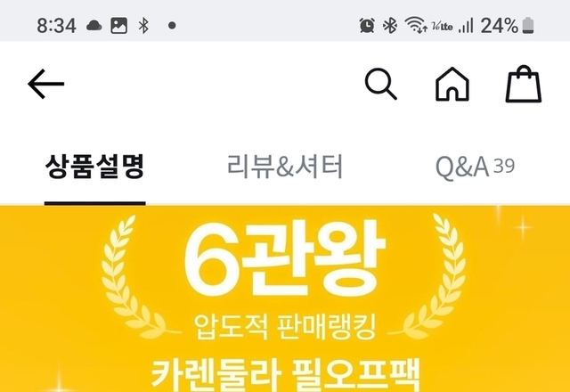Screen dimensions: 570x392
Task: Open the search magnifier icon
Action: (x=380, y=84)
